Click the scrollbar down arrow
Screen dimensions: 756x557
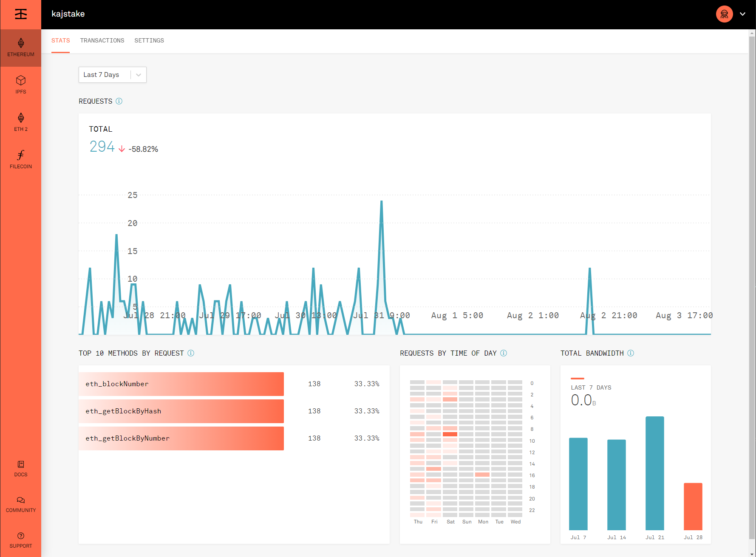[752, 554]
